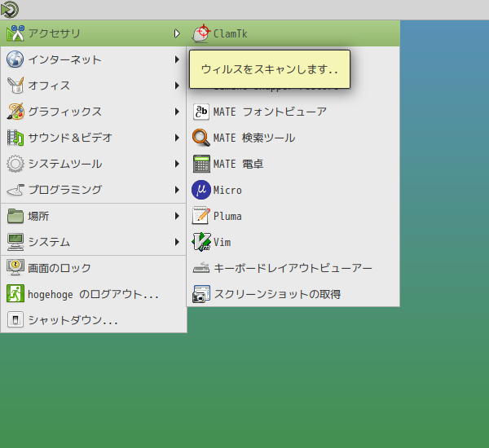Expand the サウンド&ビデオ submenu arrow
The height and width of the screenshot is (448, 489).
point(177,138)
